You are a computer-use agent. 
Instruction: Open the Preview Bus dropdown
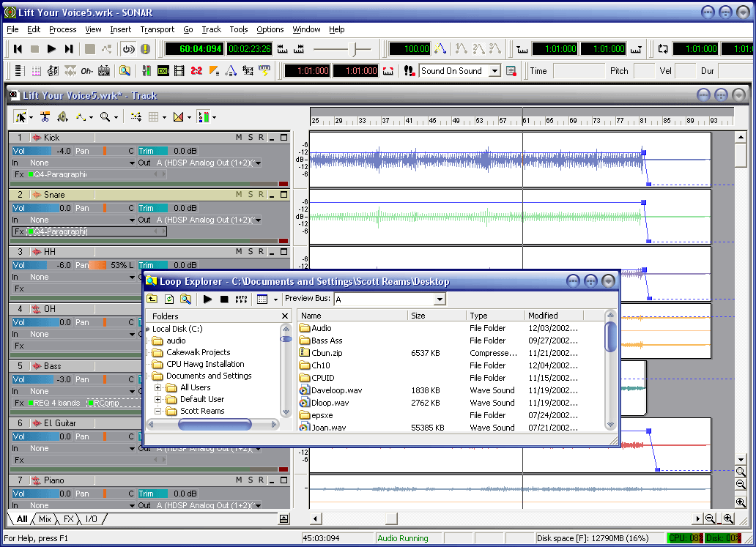click(440, 299)
